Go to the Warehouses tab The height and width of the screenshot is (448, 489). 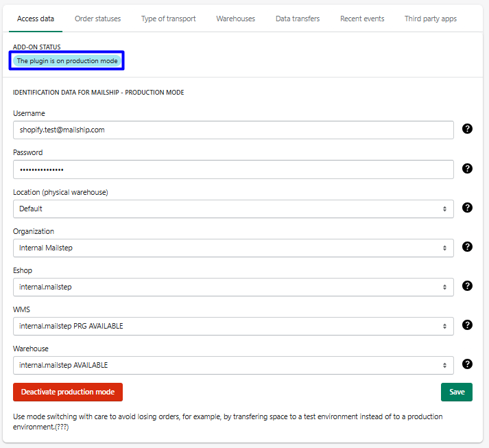tap(235, 19)
